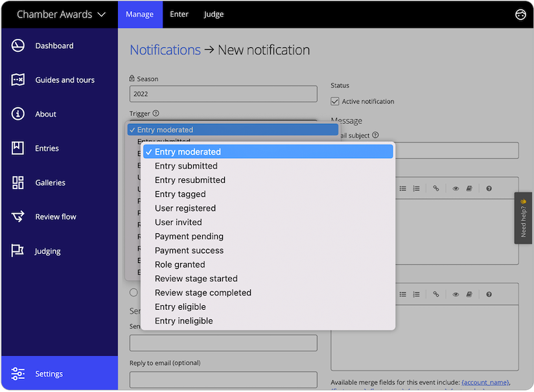The image size is (534, 392).
Task: Switch to the Enter tab
Action: point(180,14)
